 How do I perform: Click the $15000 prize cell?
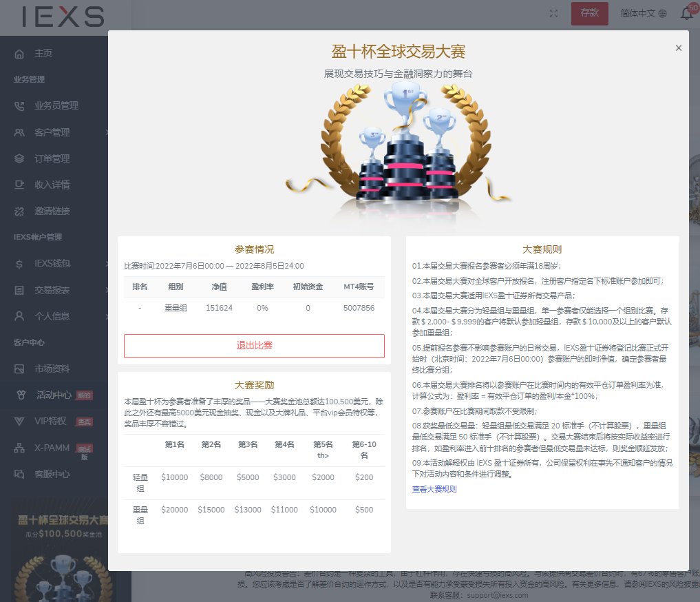pyautogui.click(x=211, y=510)
